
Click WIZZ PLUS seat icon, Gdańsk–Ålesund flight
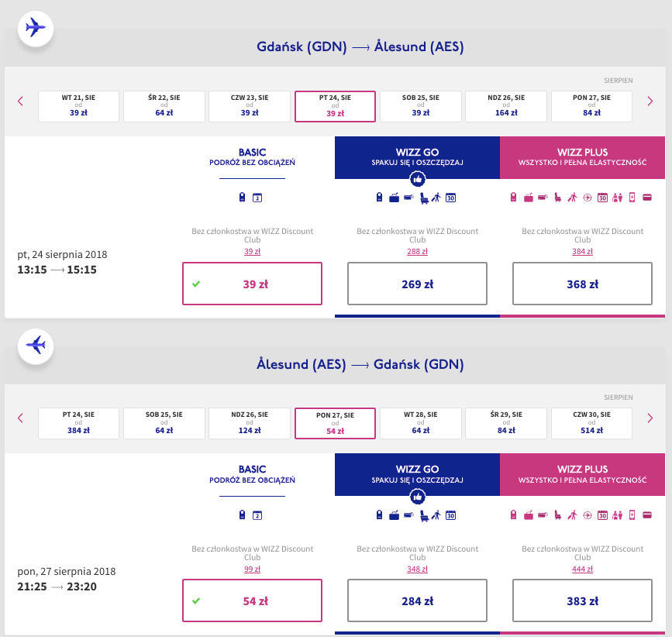click(x=557, y=198)
